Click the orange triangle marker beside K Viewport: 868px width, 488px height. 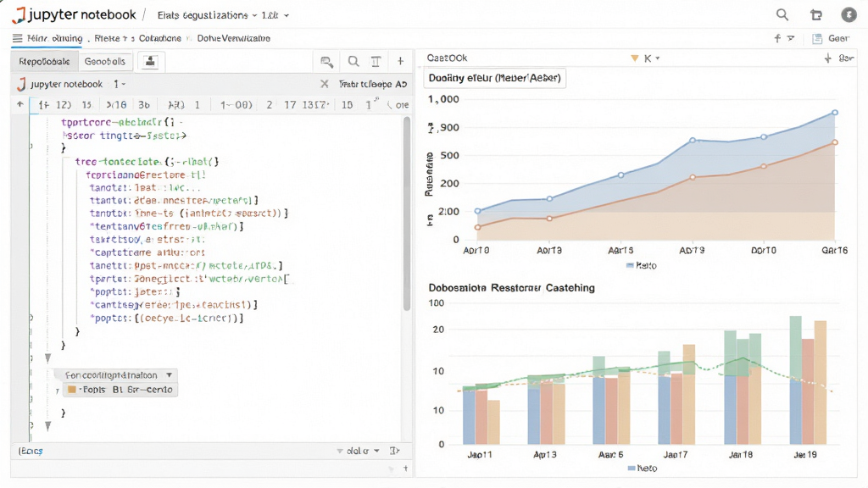coord(635,58)
